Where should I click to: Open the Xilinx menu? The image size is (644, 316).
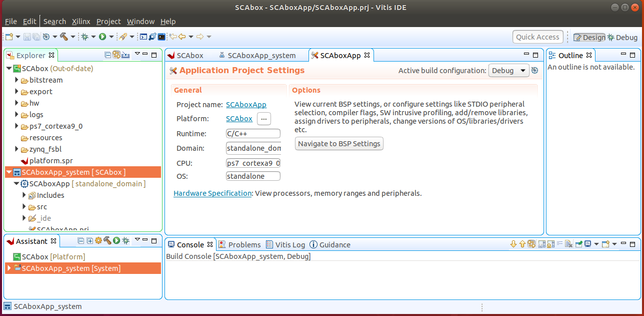point(81,22)
